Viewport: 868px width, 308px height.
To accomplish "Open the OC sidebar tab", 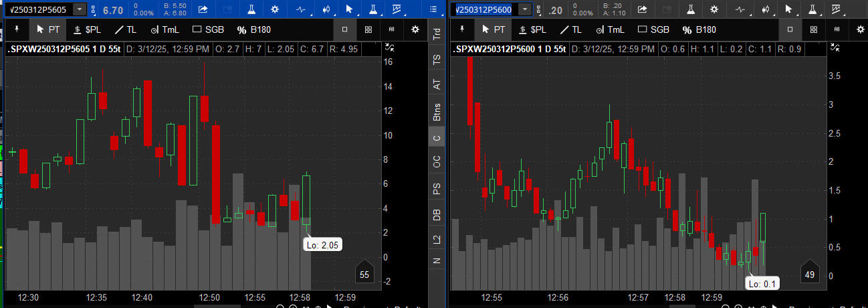I will pyautogui.click(x=437, y=162).
